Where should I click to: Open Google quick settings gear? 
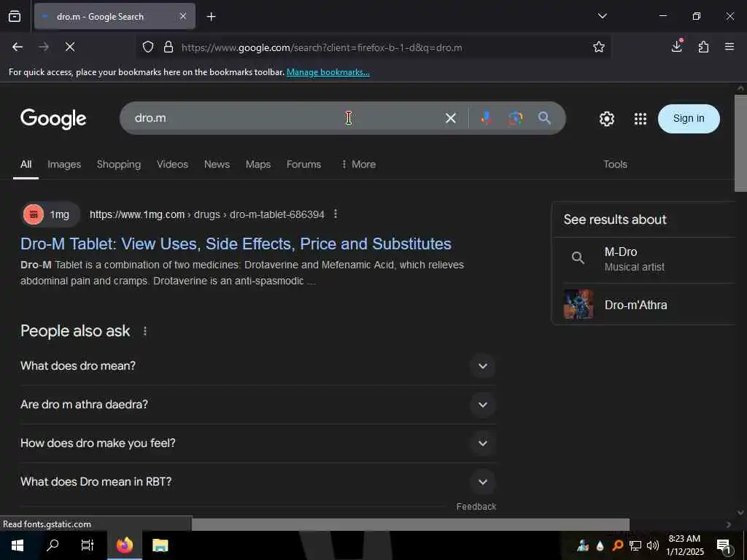pyautogui.click(x=606, y=119)
